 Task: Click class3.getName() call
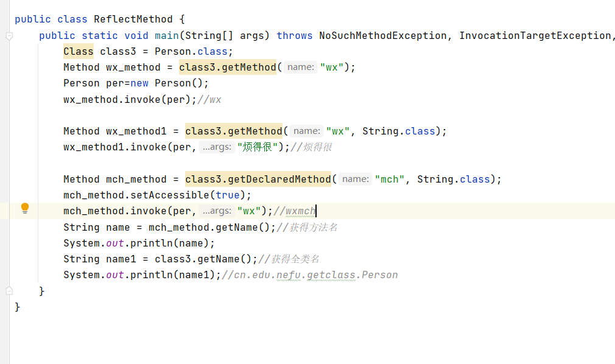(x=203, y=259)
